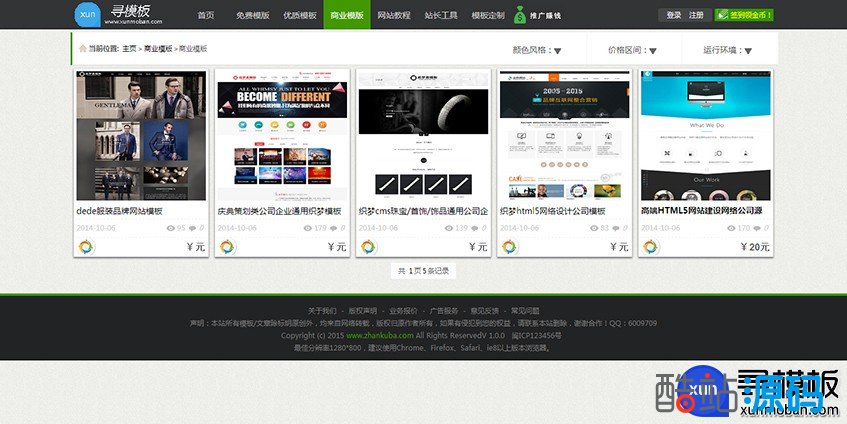Click comment bubble icon on 织梦cms珠宝 card
This screenshot has height=424, width=847.
click(x=476, y=228)
